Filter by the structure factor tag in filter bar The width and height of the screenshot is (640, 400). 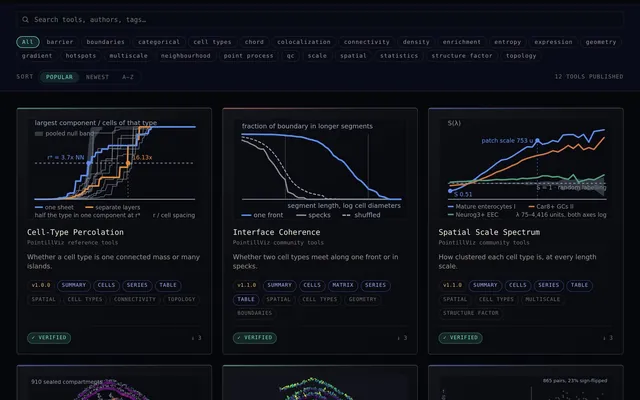tap(462, 56)
